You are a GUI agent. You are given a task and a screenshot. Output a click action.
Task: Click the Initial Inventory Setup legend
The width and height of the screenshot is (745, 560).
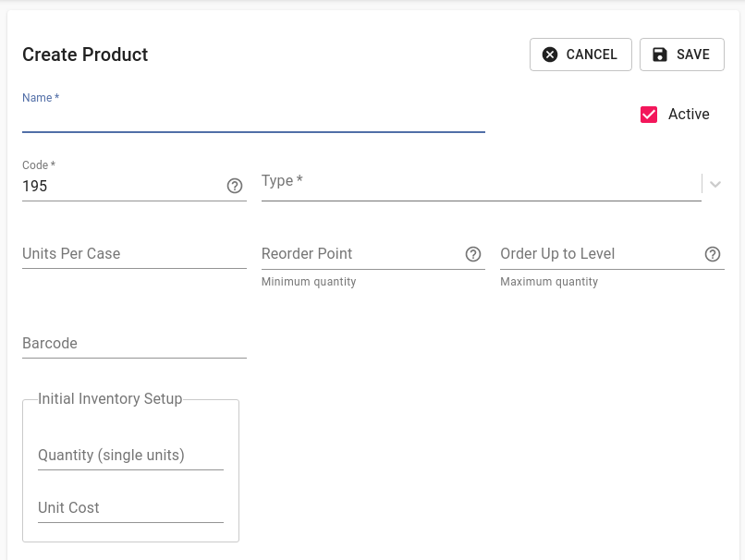pyautogui.click(x=110, y=399)
